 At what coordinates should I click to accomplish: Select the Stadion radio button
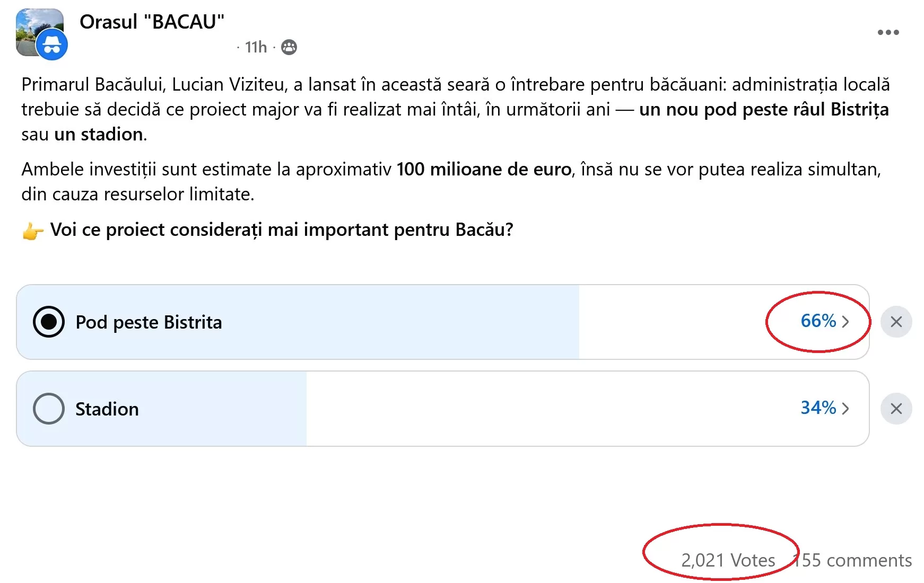pos(49,409)
